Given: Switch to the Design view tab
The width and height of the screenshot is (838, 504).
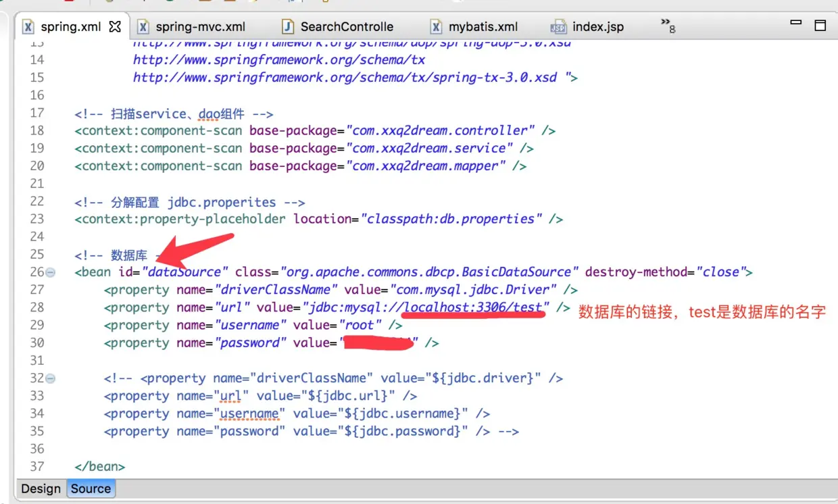Looking at the screenshot, I should (41, 488).
